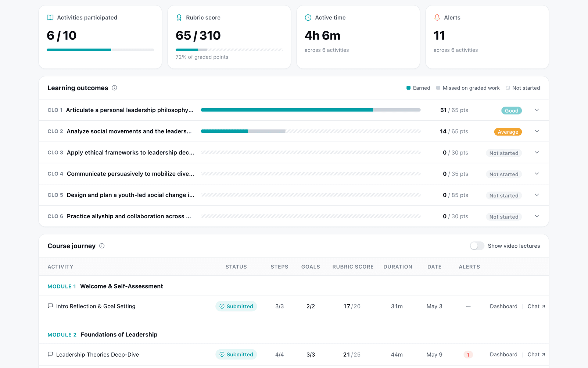Click the Module 1 Welcome & Self-Assessment heading
Screen dimensions: 588x368
tap(105, 286)
